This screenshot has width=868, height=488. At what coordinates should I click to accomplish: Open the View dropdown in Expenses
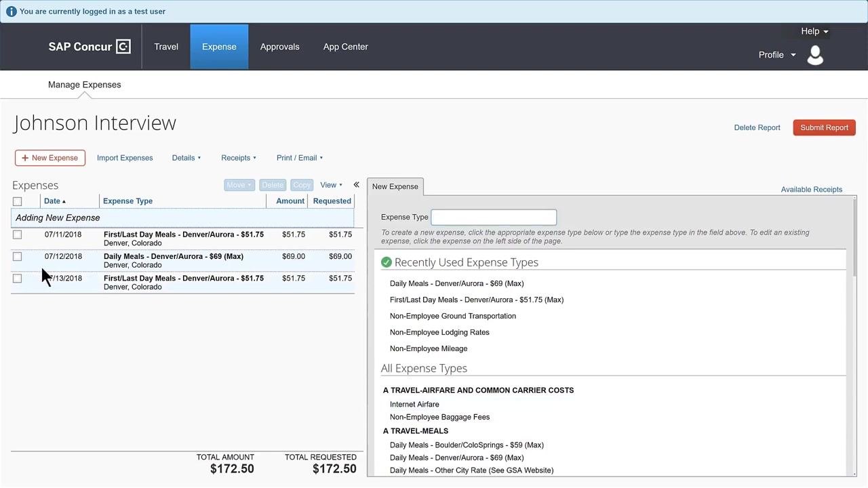(332, 184)
